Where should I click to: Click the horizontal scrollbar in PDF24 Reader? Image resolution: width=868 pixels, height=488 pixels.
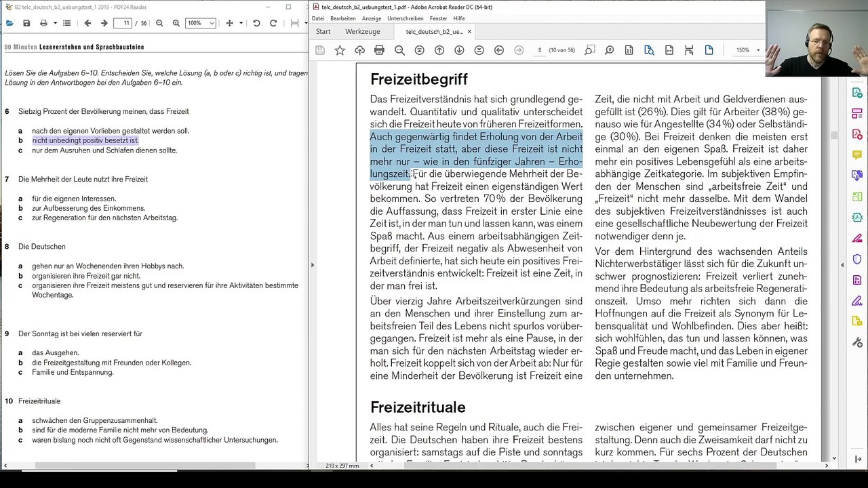click(x=145, y=466)
